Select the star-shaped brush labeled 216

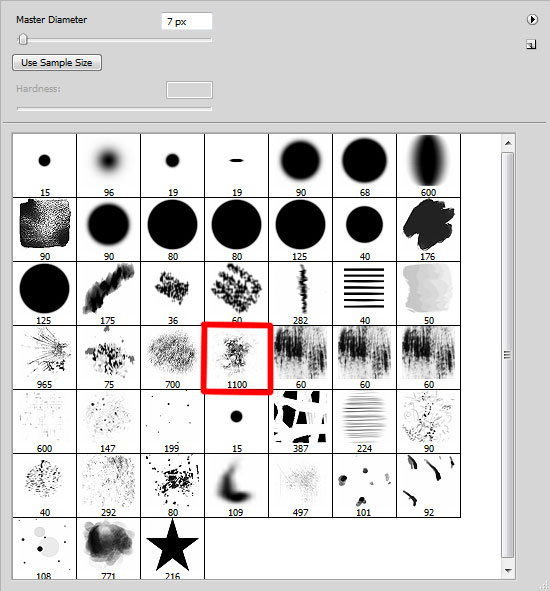(172, 548)
